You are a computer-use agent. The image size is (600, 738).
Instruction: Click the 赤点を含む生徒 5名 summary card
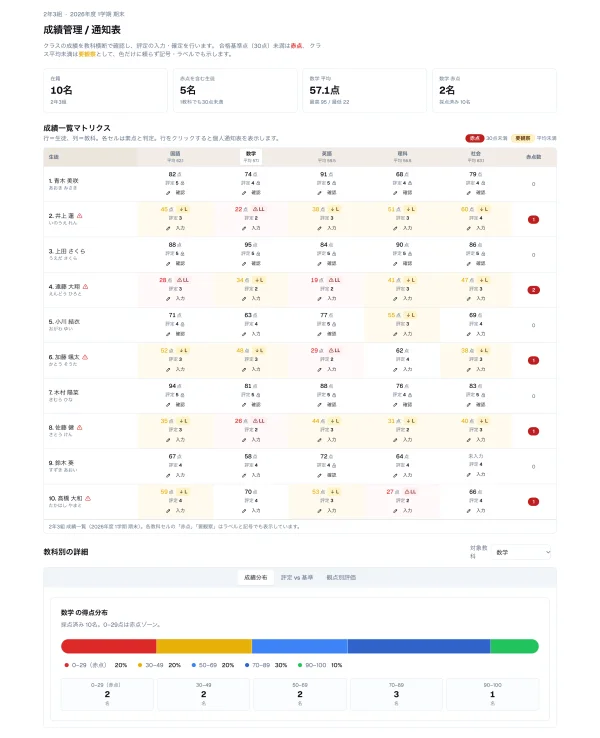click(235, 90)
